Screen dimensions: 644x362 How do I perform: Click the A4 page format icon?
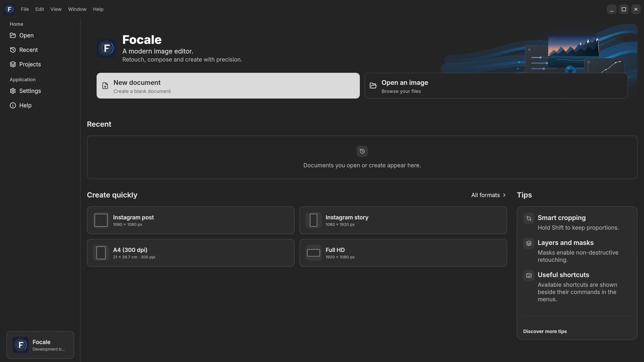click(101, 253)
